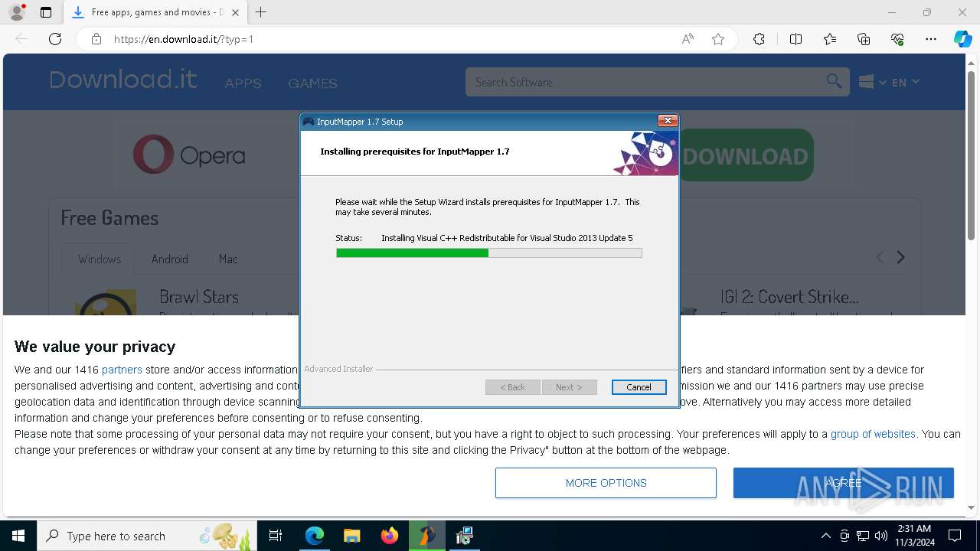Click the Read aloud icon
Screen dimensions: 980x551
pyautogui.click(x=688, y=39)
